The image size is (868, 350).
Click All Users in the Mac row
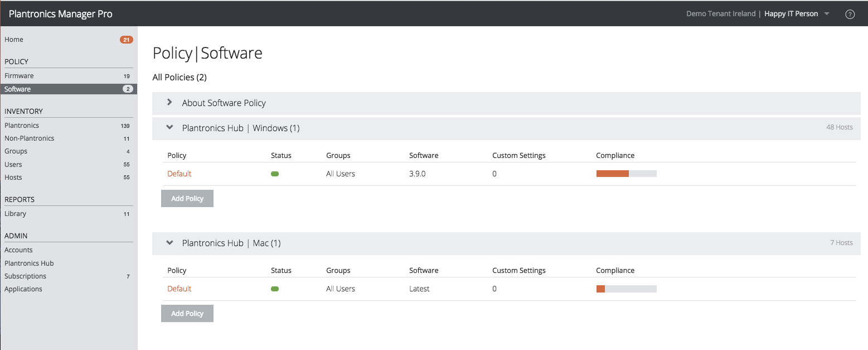(341, 289)
